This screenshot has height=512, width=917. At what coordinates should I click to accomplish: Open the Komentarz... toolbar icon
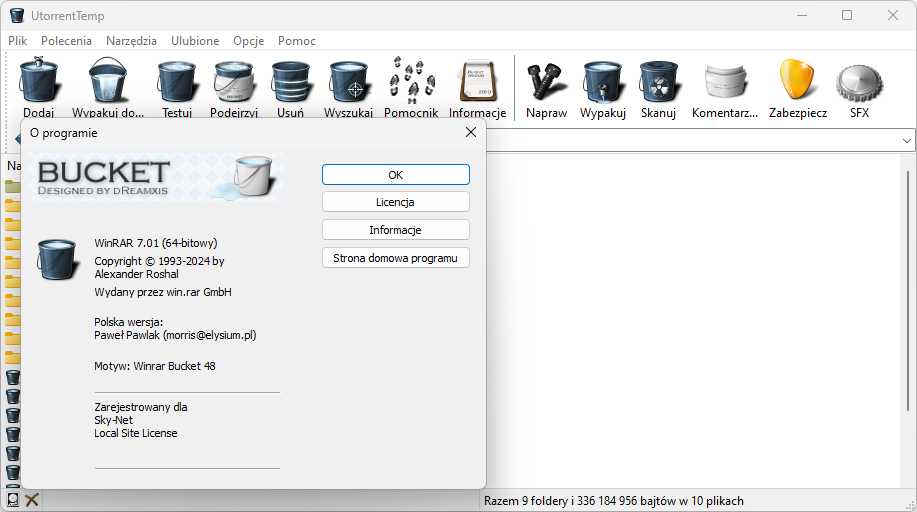pos(725,81)
